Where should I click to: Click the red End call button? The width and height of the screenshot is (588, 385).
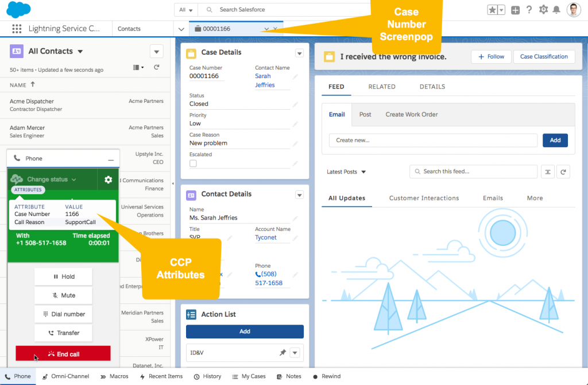[x=63, y=353]
